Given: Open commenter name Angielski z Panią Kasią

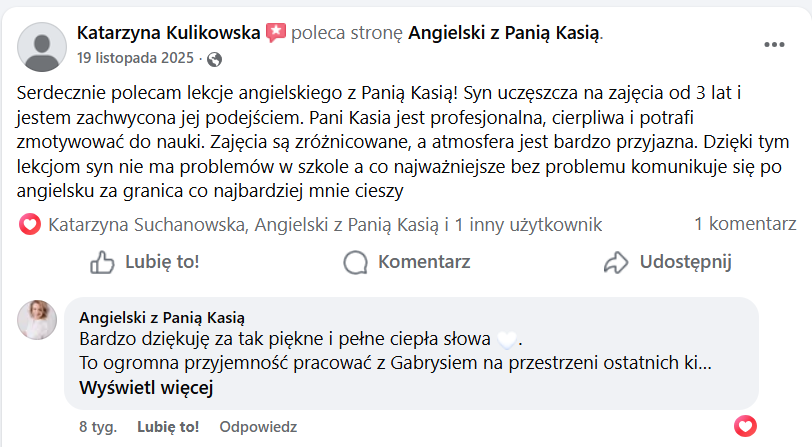Looking at the screenshot, I should pyautogui.click(x=162, y=318).
